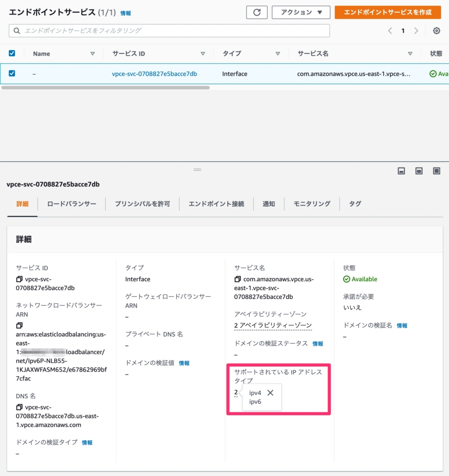
Task: Expand detail pane with full-screen layout icon
Action: [436, 171]
